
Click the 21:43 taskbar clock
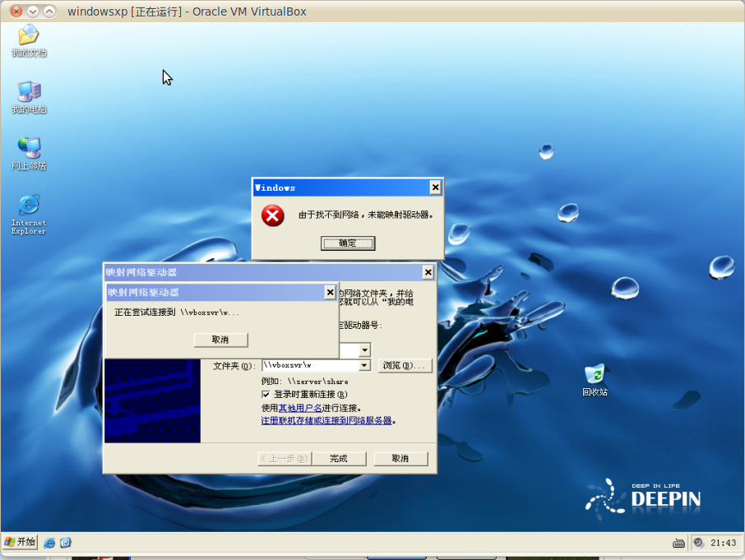coord(723,543)
